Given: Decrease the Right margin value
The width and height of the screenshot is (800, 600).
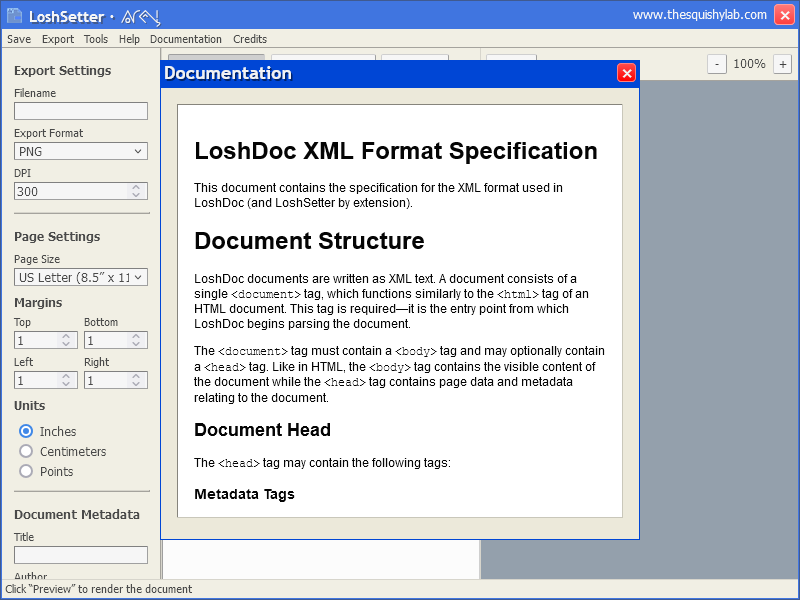Looking at the screenshot, I should [x=136, y=384].
